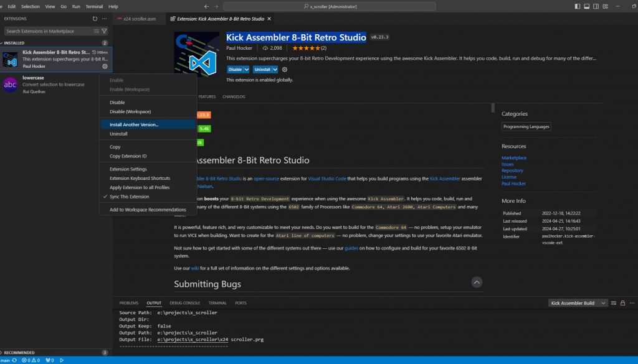Clear extensions search results icon
The width and height of the screenshot is (638, 364).
[97, 31]
